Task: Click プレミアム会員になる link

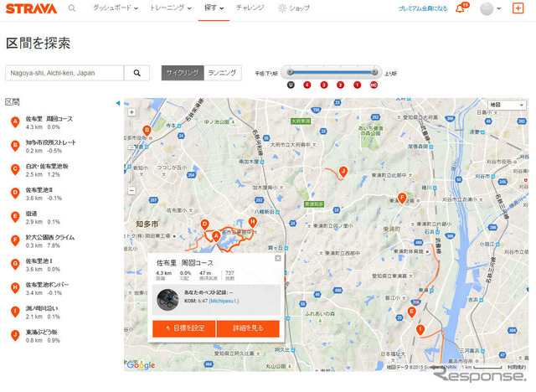Action: (x=423, y=8)
